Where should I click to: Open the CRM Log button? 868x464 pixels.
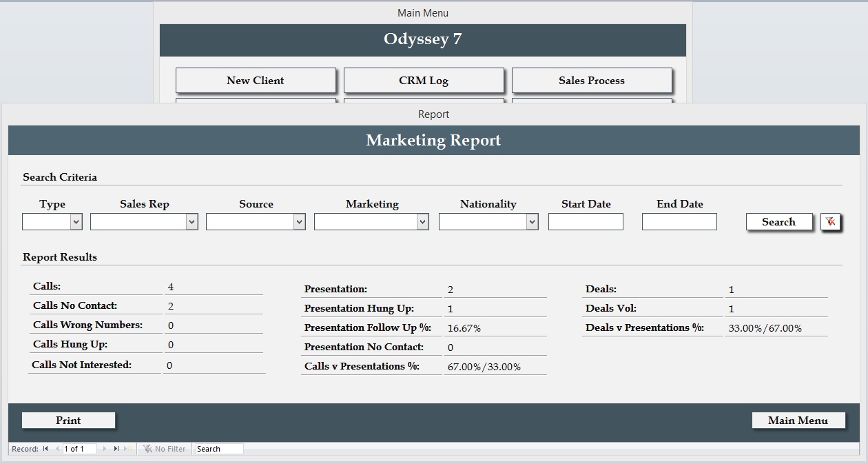click(x=424, y=81)
